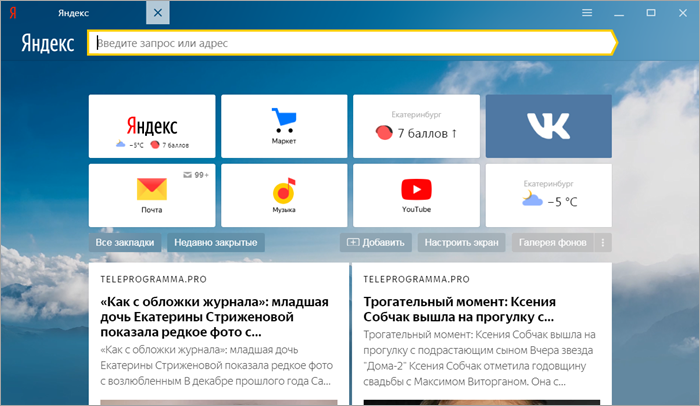
Task: Open the weather tile showing −5 °C
Action: pyautogui.click(x=549, y=195)
